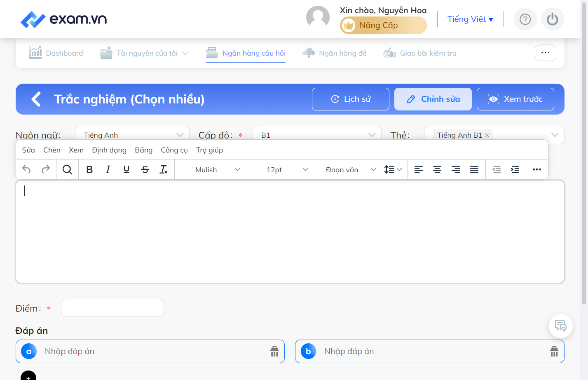This screenshot has height=380, width=588.
Task: Decrease the paragraph indent
Action: point(497,169)
